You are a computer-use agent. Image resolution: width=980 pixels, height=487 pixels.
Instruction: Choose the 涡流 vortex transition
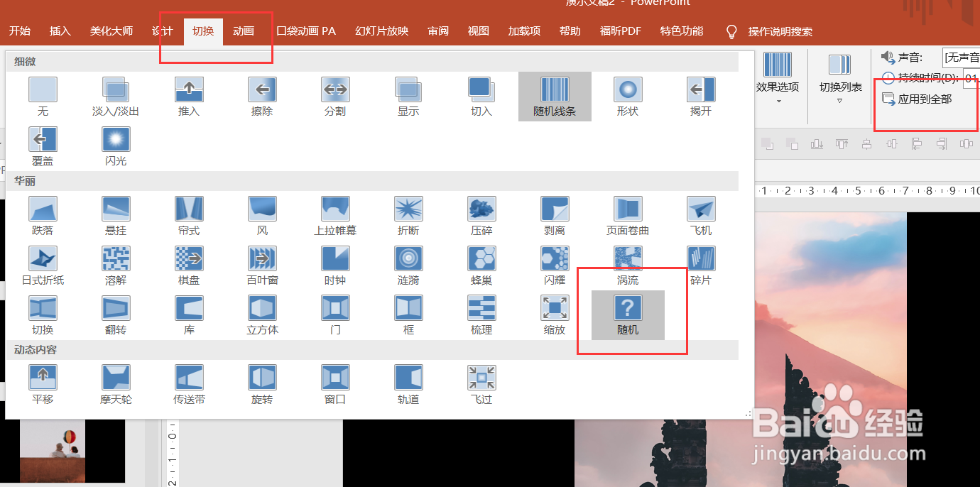tap(628, 266)
